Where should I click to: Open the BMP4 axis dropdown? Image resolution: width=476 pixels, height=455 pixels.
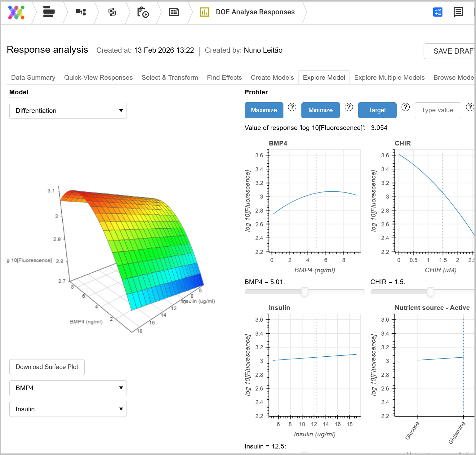[x=68, y=388]
